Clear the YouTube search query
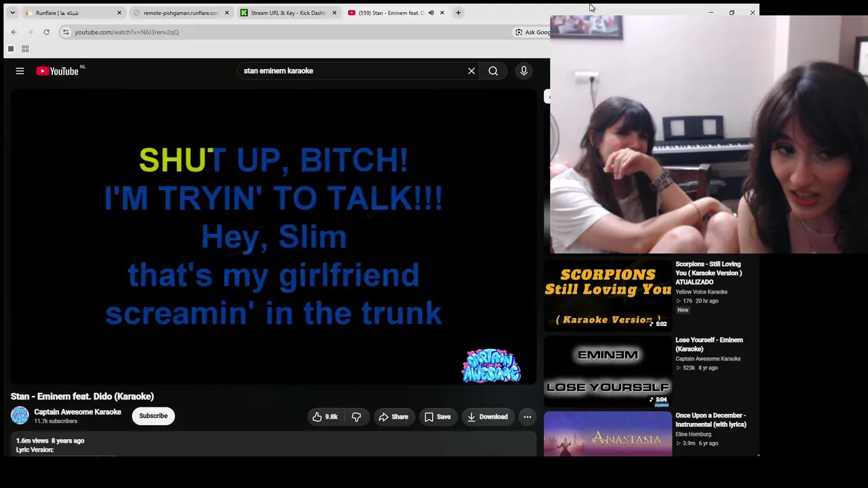The image size is (868, 488). point(471,70)
